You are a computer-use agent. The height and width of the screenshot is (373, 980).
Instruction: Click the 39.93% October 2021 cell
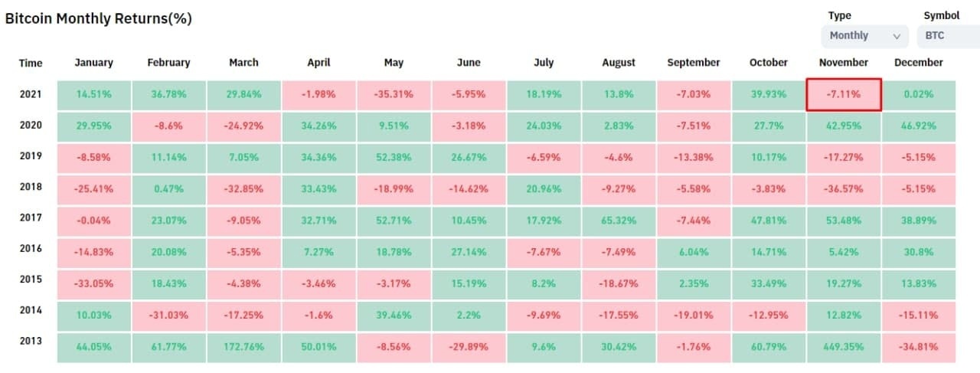pos(769,95)
